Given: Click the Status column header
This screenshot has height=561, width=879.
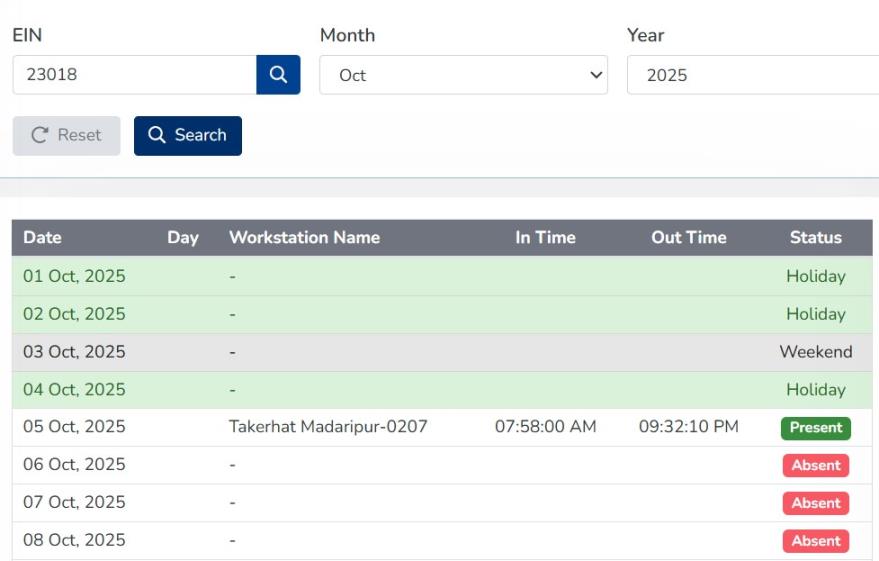Looking at the screenshot, I should 815,238.
